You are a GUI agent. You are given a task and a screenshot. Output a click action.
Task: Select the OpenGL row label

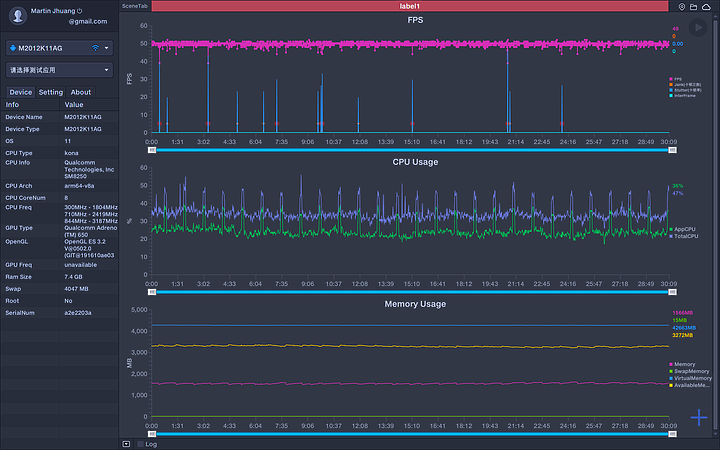point(17,242)
